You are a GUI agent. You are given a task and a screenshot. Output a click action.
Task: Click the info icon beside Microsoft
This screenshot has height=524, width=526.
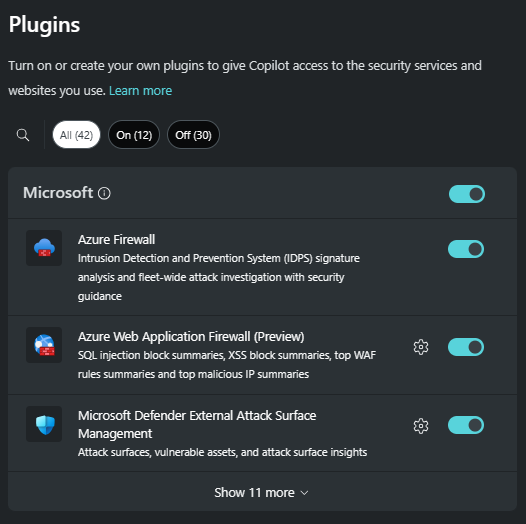[x=104, y=193]
